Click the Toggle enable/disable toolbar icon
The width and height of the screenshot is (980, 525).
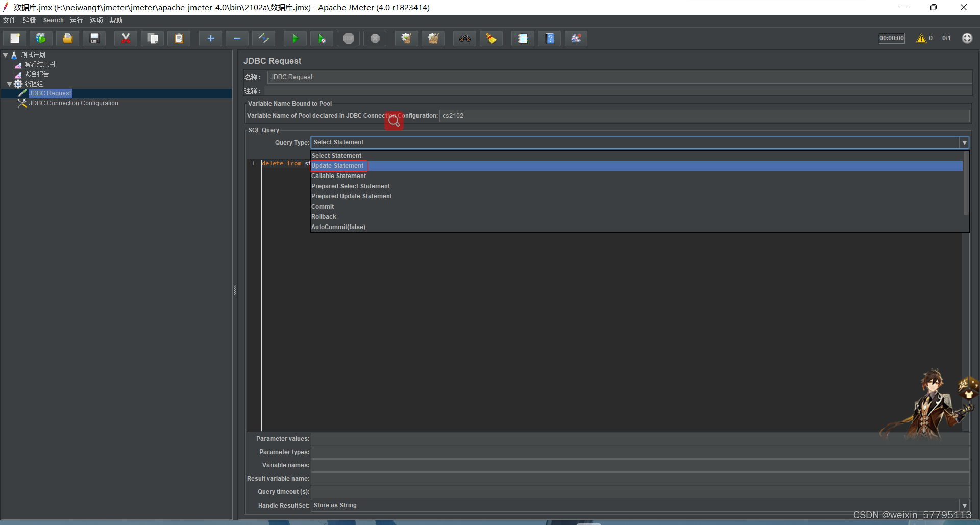pos(263,38)
